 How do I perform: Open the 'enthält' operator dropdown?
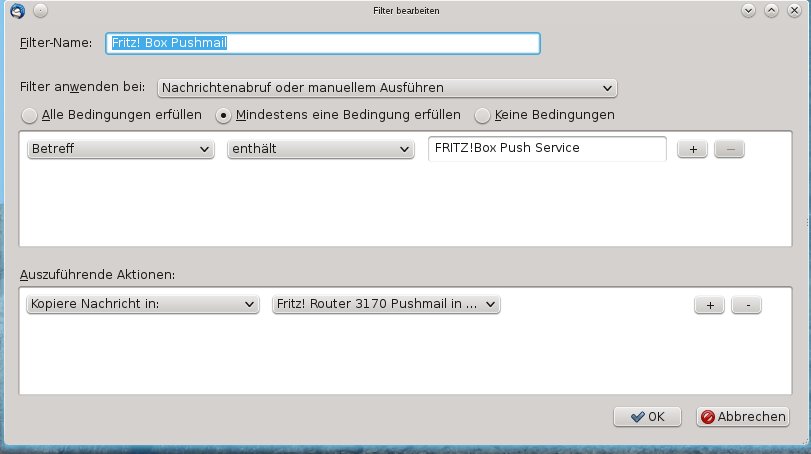[321, 149]
